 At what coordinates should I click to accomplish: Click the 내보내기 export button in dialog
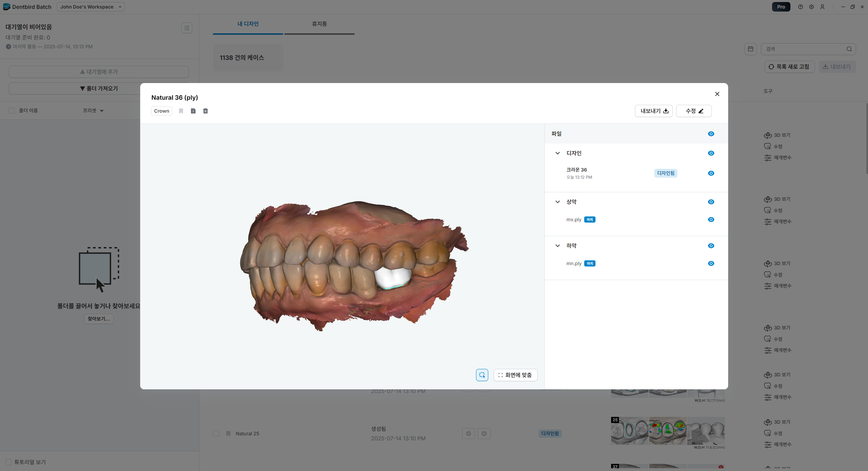point(653,111)
